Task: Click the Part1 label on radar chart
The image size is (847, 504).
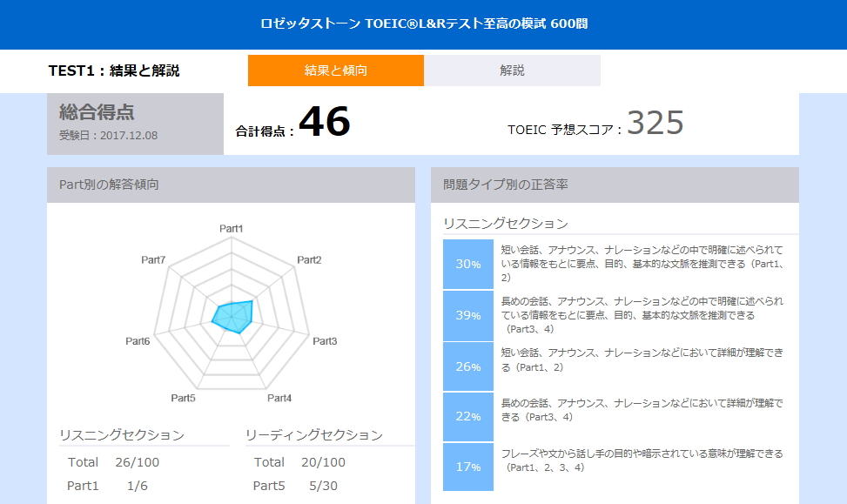Action: coord(232,229)
